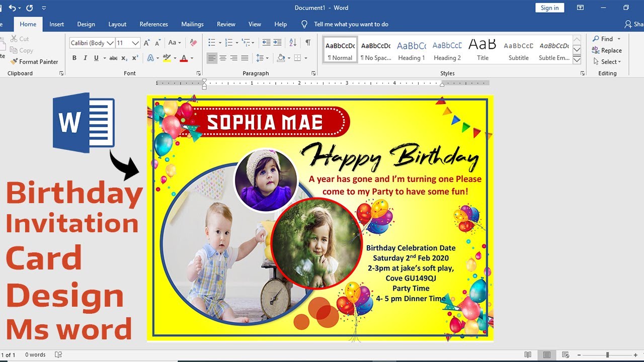Open font size dropdown showing 11

[127, 43]
